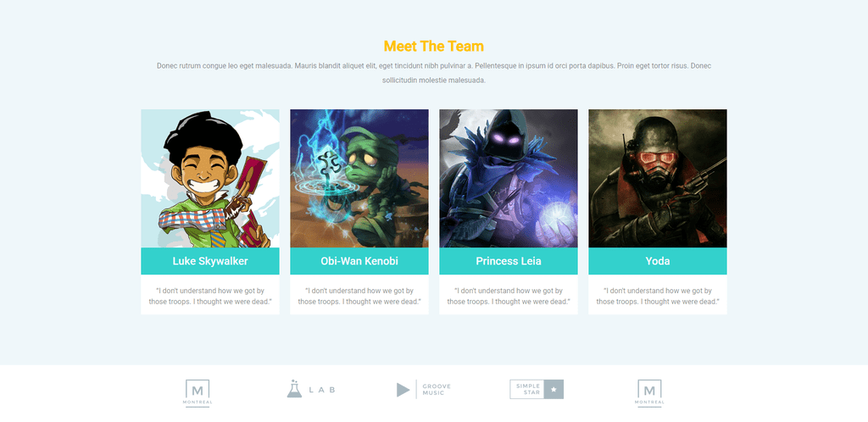The width and height of the screenshot is (868, 422).
Task: Click the Meet The Team heading
Action: click(x=433, y=46)
